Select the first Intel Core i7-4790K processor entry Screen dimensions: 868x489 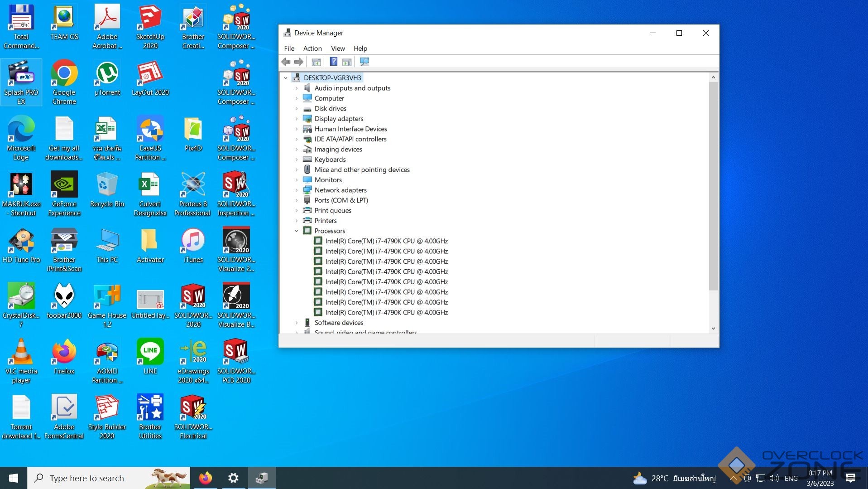386,241
